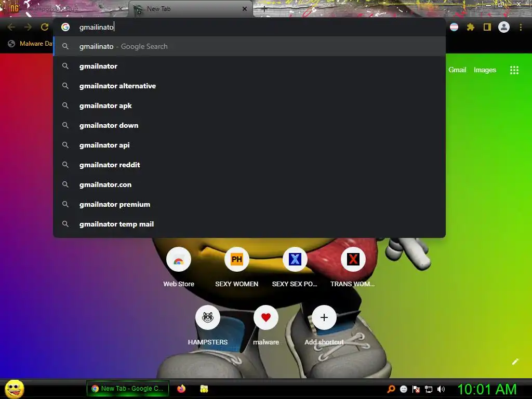Click the round white tray icon
This screenshot has width=532, height=399.
click(x=403, y=389)
